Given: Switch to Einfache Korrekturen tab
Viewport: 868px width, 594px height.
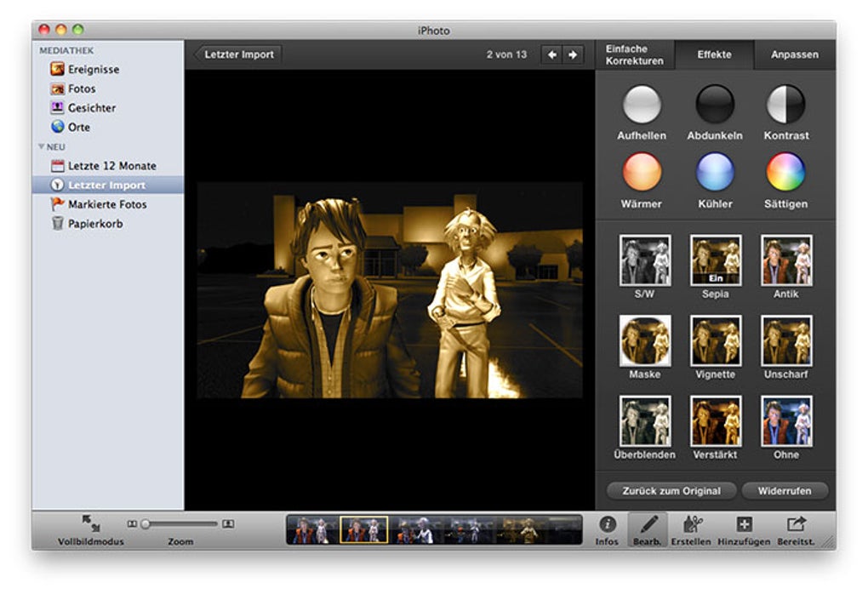Looking at the screenshot, I should [x=634, y=54].
